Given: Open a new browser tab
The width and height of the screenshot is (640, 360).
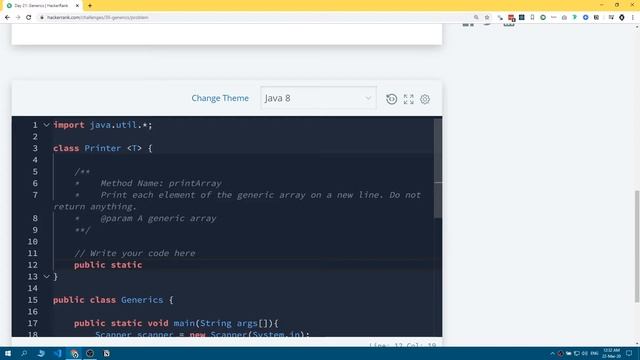Looking at the screenshot, I should (90, 6).
